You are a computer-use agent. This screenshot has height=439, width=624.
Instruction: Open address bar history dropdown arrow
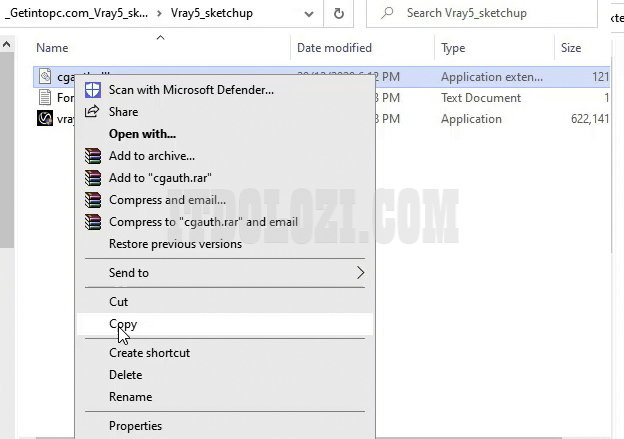coord(308,14)
